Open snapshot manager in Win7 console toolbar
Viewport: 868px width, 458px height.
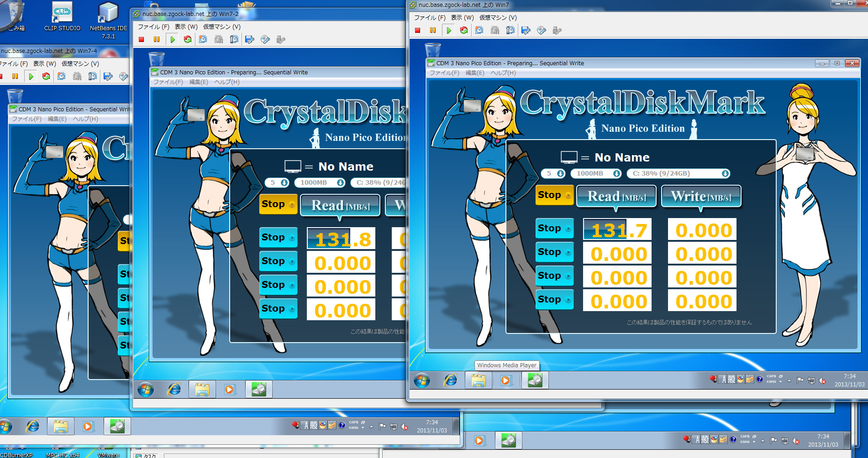coord(510,30)
